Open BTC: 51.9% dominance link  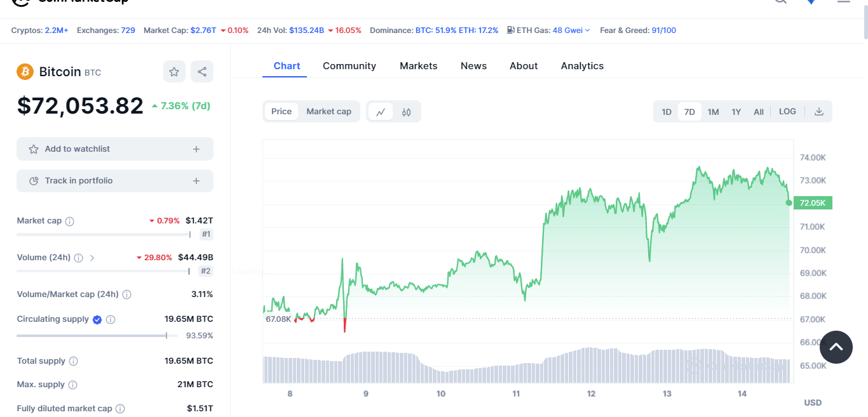(436, 30)
